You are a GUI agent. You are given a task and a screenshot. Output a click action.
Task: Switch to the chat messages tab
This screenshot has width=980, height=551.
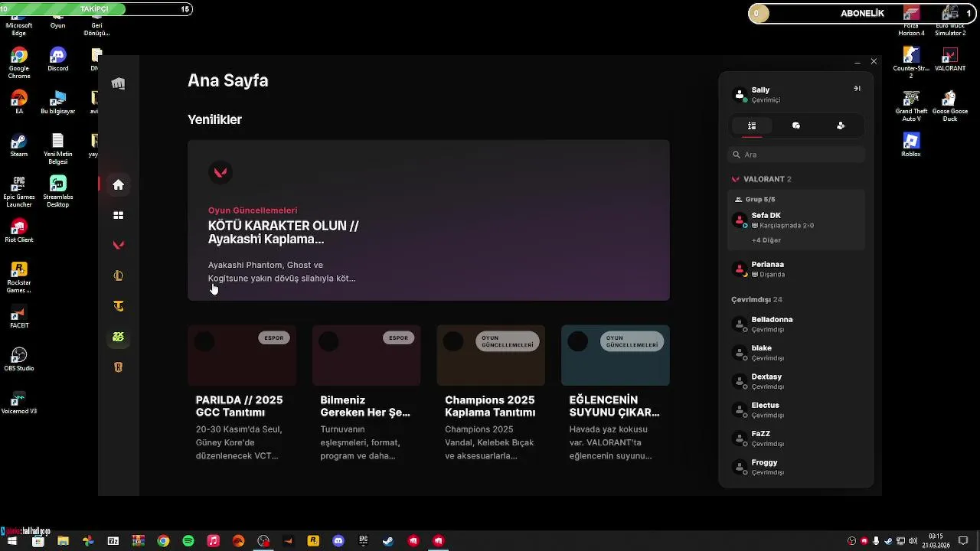tap(796, 126)
